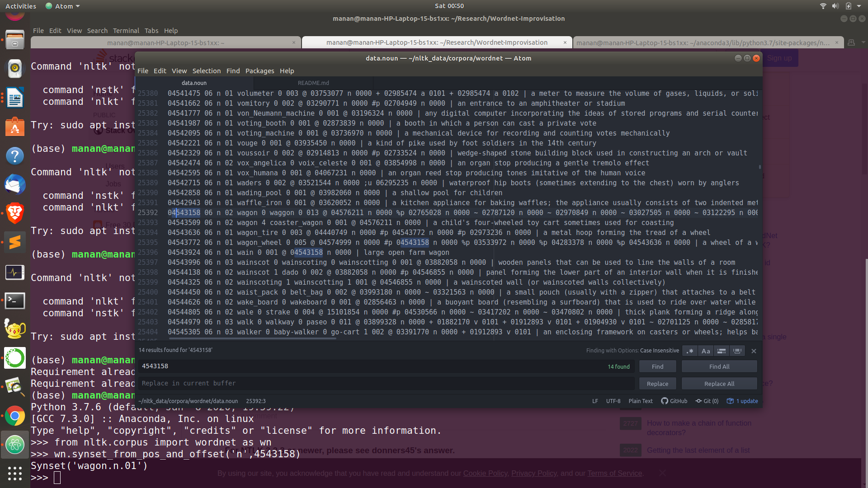Open Atom app menu dropdown
The height and width of the screenshot is (488, 868).
click(x=63, y=6)
